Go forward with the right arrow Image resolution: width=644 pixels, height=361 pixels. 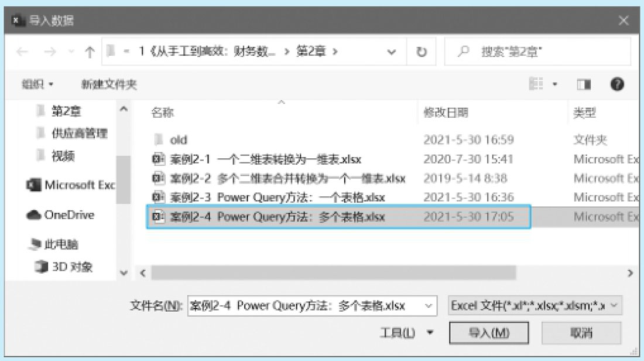point(50,52)
